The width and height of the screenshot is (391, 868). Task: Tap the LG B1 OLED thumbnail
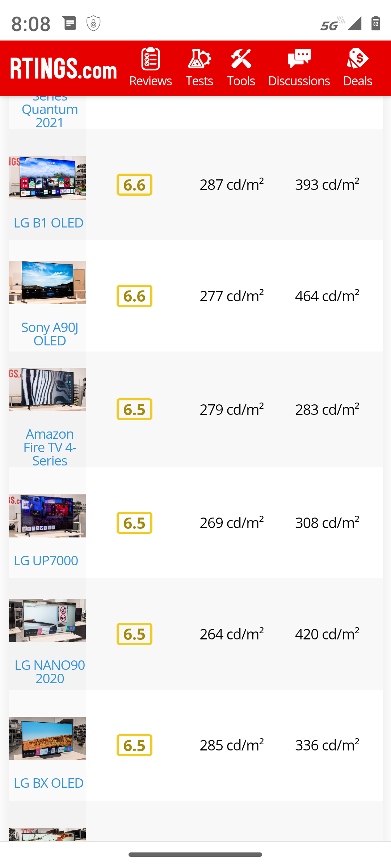(47, 178)
